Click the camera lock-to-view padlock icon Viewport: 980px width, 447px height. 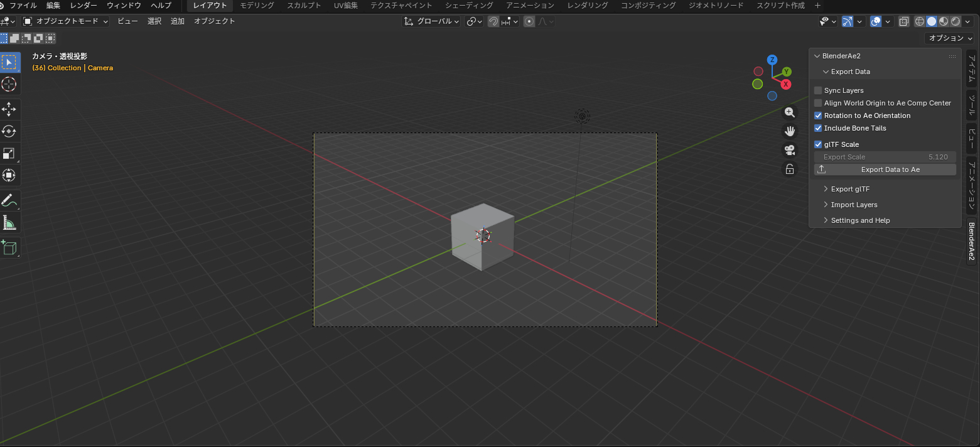pos(790,169)
